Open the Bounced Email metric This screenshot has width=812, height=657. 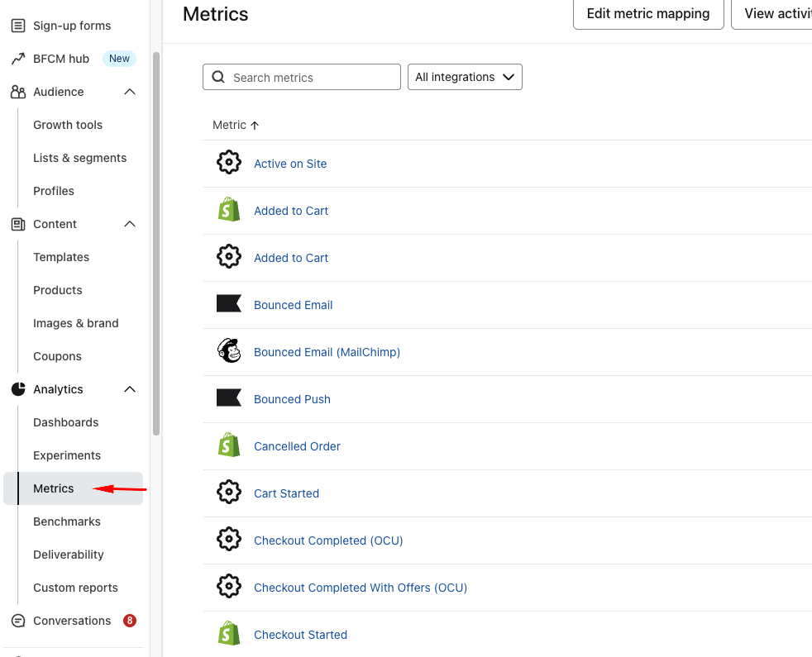pos(293,305)
